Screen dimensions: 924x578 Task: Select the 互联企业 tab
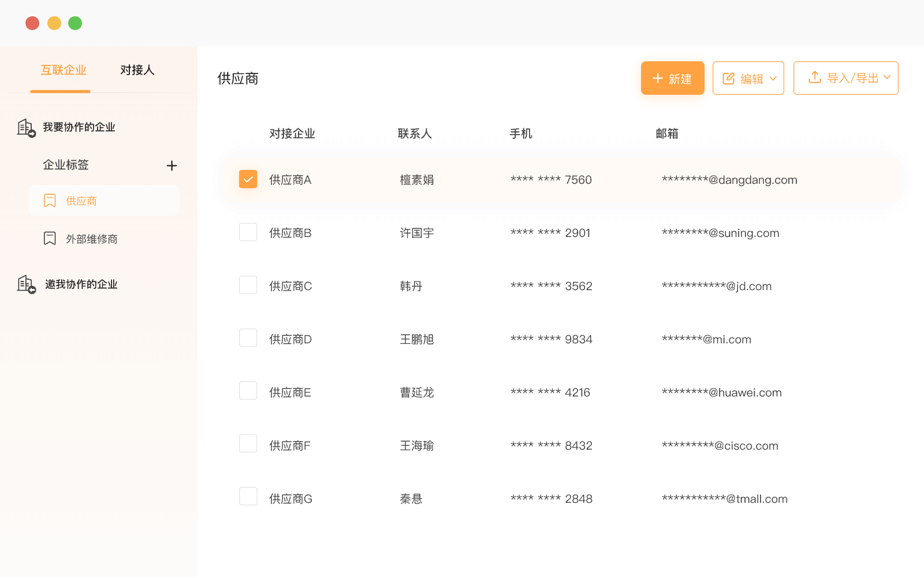click(x=63, y=70)
